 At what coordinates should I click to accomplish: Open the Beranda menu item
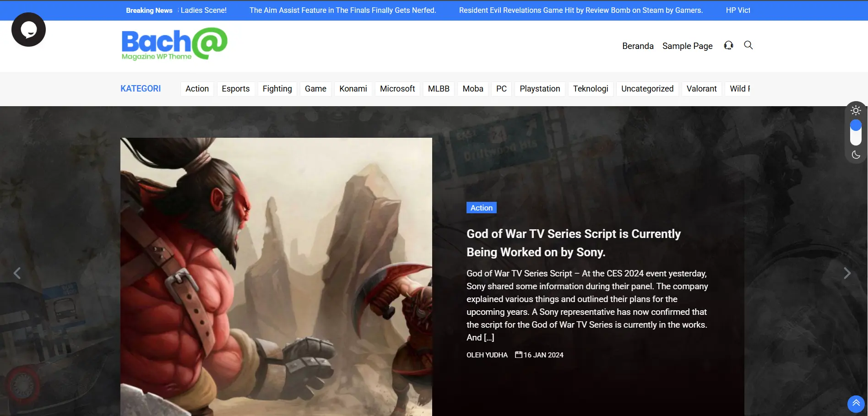pos(638,46)
